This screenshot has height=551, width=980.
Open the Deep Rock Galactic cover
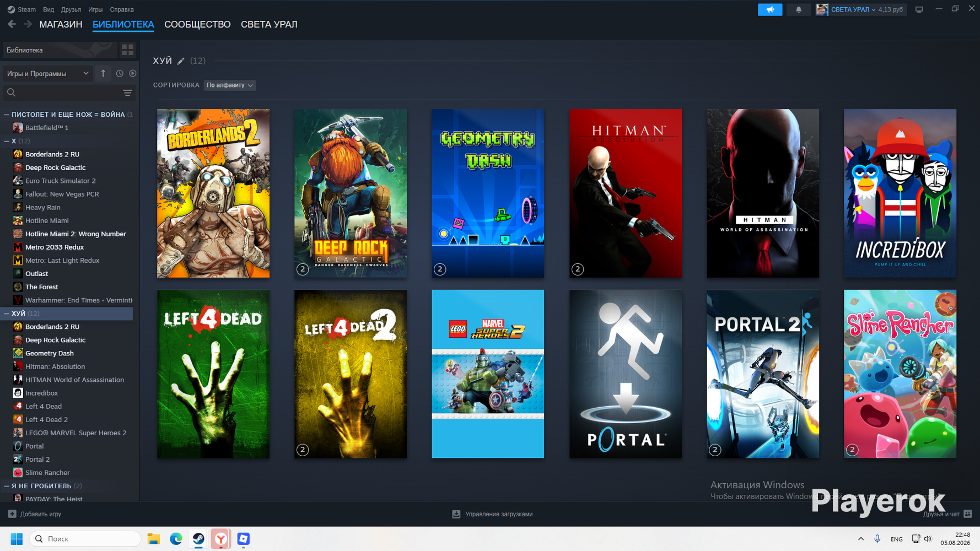(351, 193)
